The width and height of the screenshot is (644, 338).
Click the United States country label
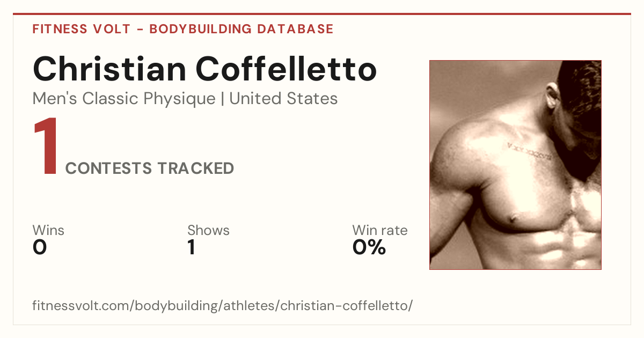coord(283,99)
